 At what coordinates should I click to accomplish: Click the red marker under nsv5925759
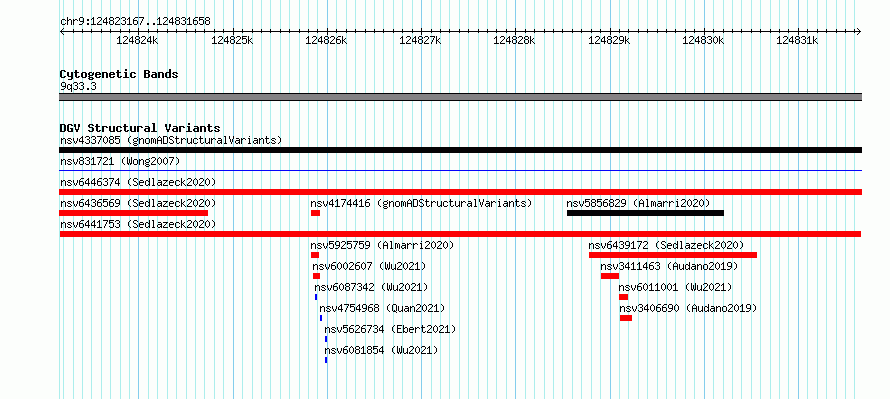point(315,255)
